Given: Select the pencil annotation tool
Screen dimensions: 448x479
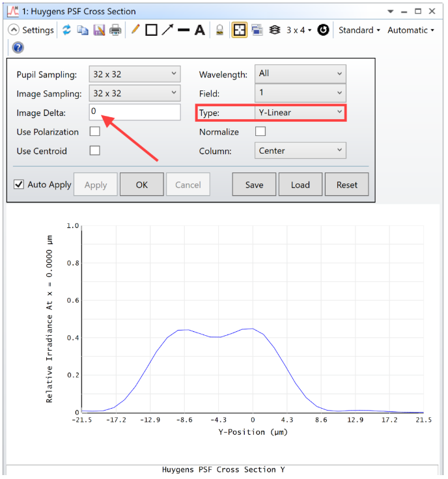Looking at the screenshot, I should click(135, 30).
